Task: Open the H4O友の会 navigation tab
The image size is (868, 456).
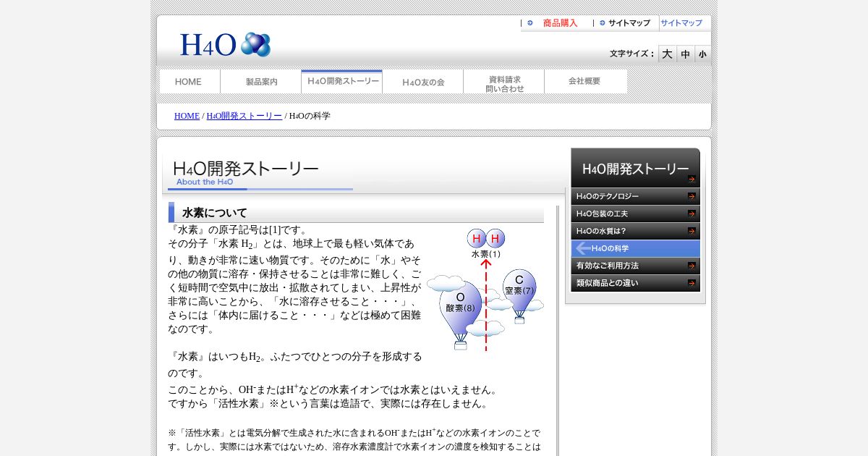Action: tap(423, 82)
